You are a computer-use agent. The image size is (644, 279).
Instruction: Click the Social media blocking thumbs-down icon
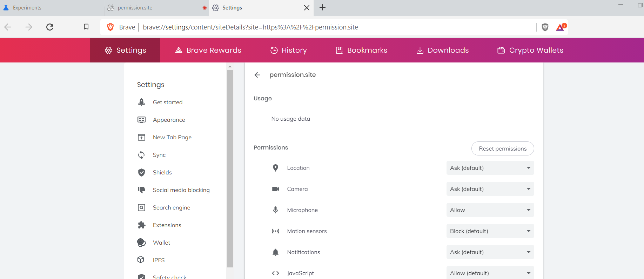click(141, 190)
